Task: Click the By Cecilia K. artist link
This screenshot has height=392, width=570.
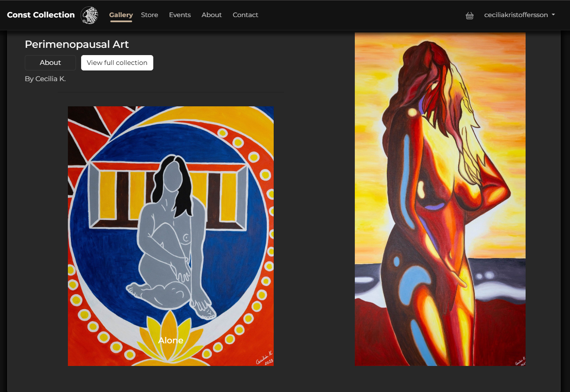Action: (46, 79)
